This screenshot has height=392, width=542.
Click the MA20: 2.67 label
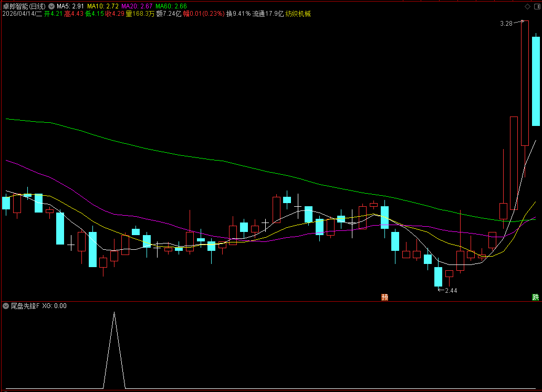tap(137, 6)
